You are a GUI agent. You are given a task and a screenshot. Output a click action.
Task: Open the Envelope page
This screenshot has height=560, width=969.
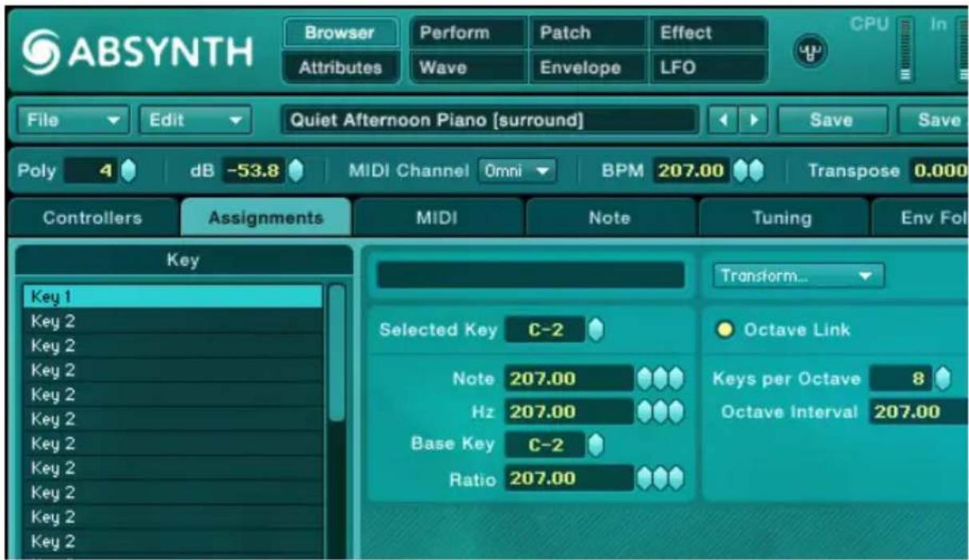588,67
